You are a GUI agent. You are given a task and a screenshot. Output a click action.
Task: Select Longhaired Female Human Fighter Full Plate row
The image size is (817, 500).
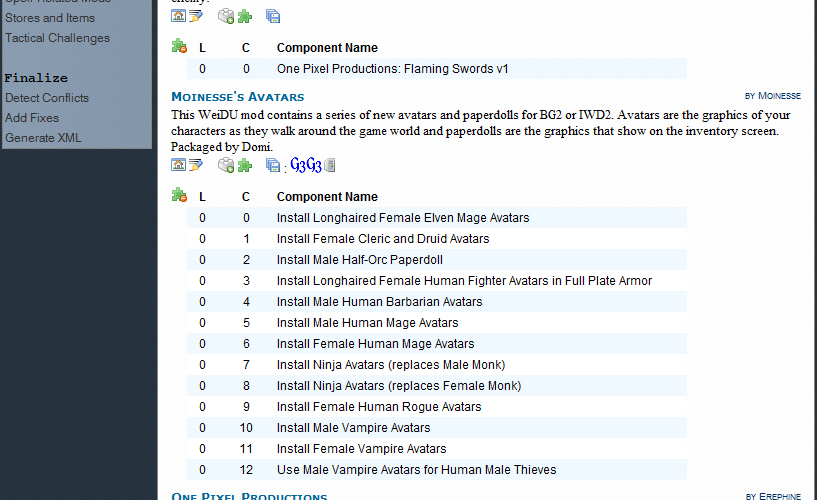[x=437, y=281]
